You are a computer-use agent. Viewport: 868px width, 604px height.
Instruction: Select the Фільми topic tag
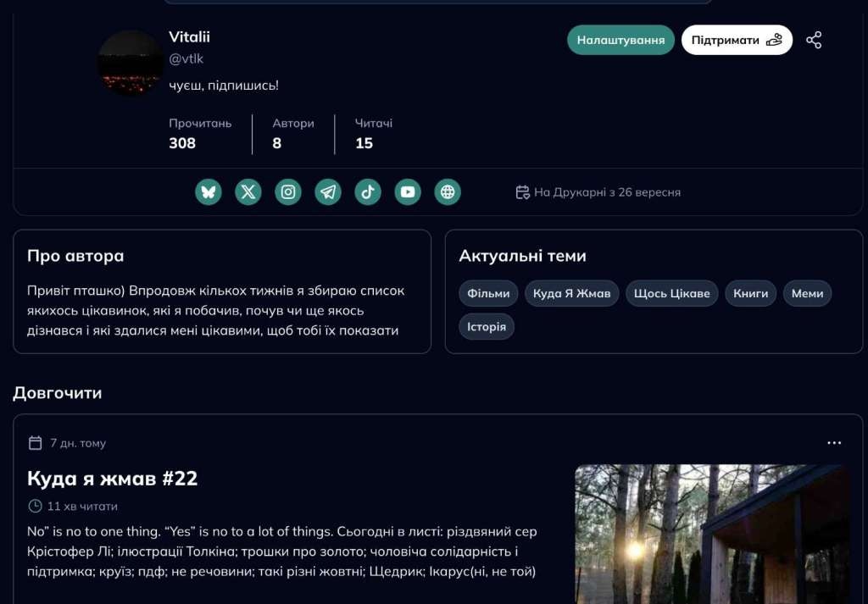[489, 293]
